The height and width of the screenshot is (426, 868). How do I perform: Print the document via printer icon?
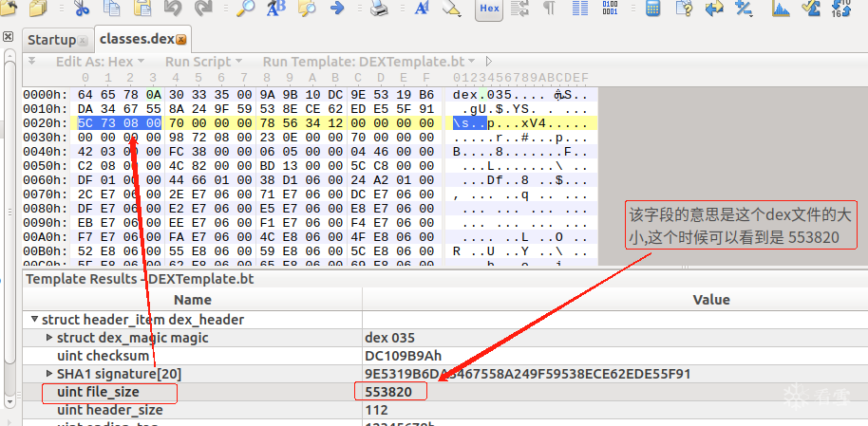click(379, 8)
